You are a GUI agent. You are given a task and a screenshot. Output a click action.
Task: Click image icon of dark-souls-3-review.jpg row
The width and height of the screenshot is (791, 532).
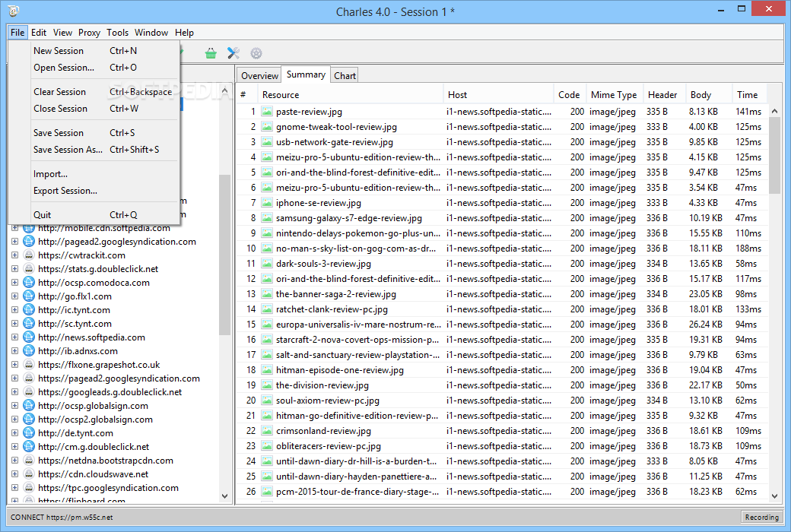267,263
